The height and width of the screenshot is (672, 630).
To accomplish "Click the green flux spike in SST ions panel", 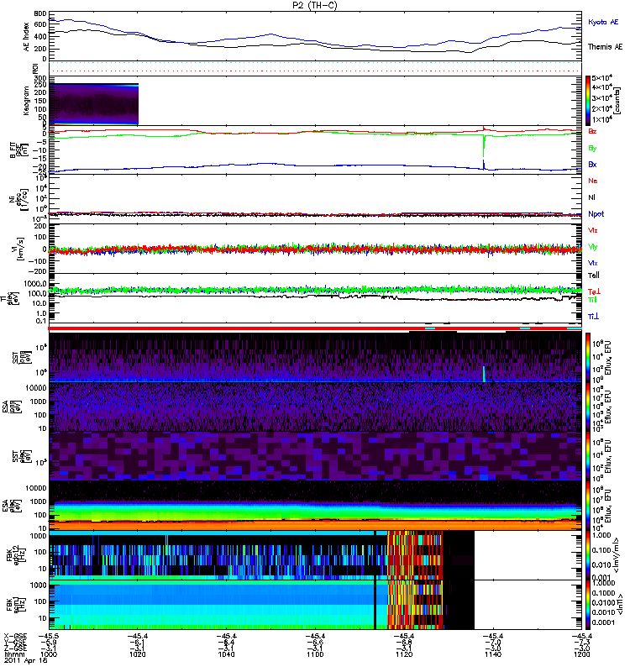I will tap(484, 374).
